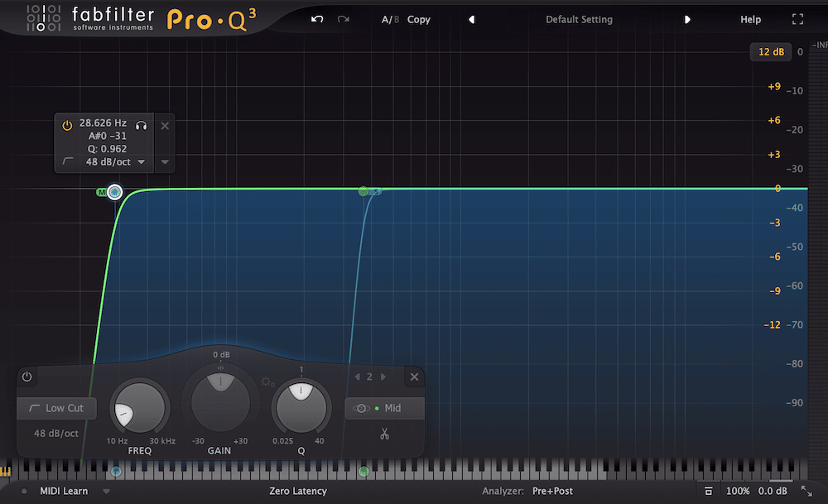828x504 pixels.
Task: Open the Mid stereo placement menu
Action: (384, 408)
